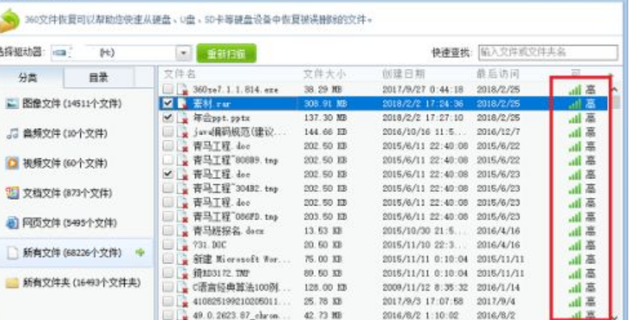Viewport: 644px width, 320px height.
Task: Sort by the 文件名 column header
Action: (180, 74)
